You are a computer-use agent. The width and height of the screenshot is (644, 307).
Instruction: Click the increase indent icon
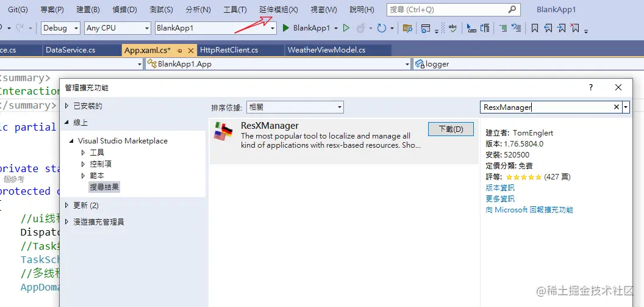pyautogui.click(x=503, y=28)
